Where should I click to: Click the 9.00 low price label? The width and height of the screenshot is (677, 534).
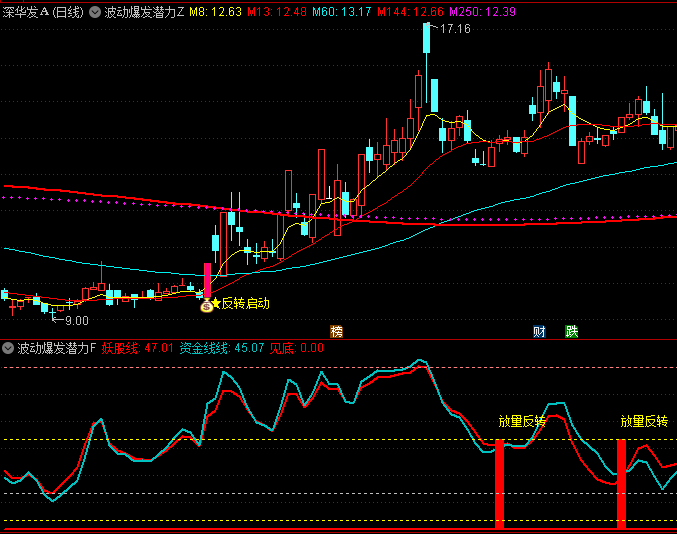coord(77,321)
